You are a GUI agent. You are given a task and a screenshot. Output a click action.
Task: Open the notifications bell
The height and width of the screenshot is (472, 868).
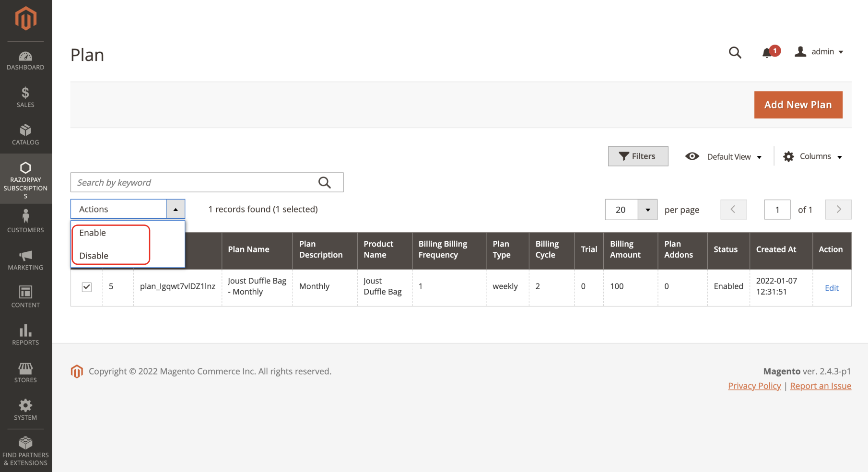[x=768, y=52]
